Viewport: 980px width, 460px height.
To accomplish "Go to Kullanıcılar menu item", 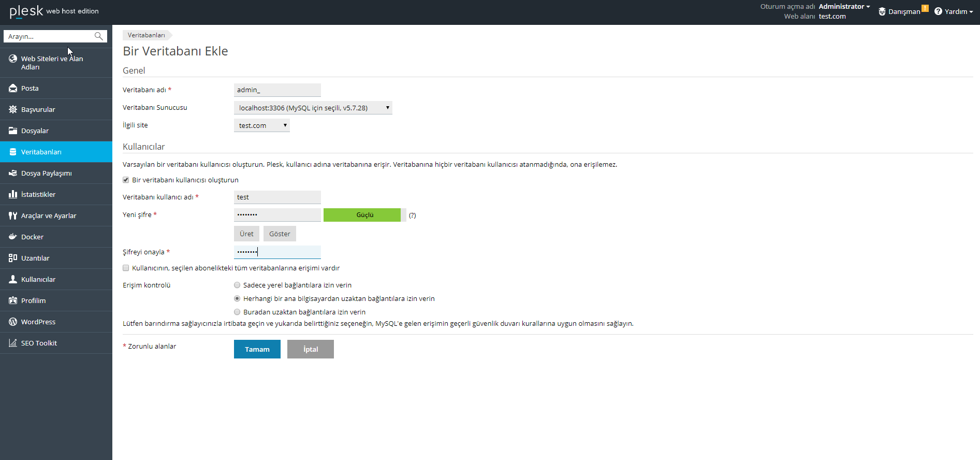I will [x=56, y=279].
